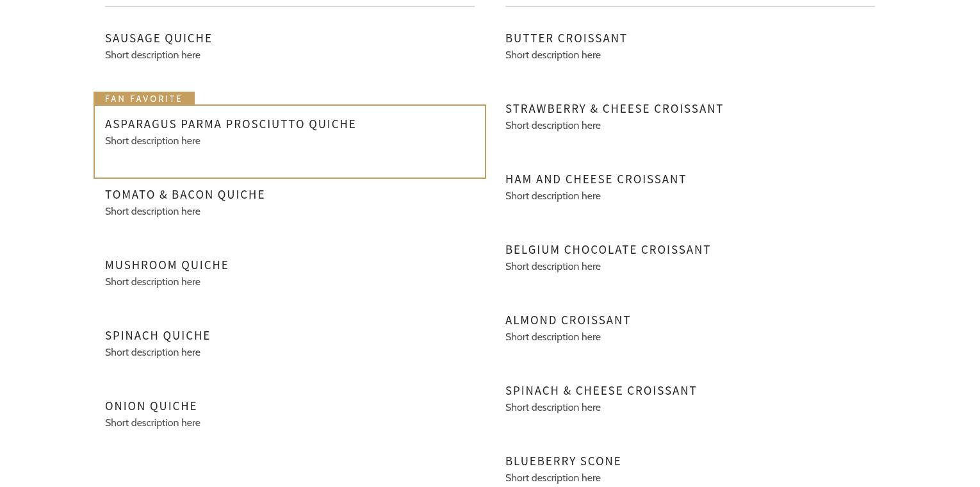Click description under Butter Croissant
The height and width of the screenshot is (487, 980).
tap(553, 55)
